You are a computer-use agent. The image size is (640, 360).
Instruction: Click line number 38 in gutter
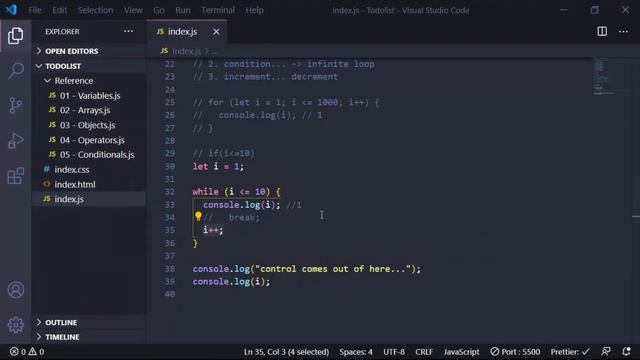[x=170, y=269]
